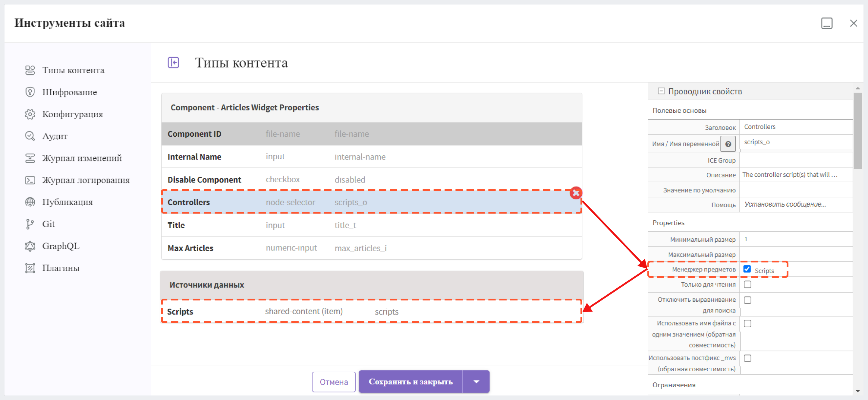Screen dimensions: 868x400
Task: Select the Max Articles field row
Action: (x=371, y=248)
